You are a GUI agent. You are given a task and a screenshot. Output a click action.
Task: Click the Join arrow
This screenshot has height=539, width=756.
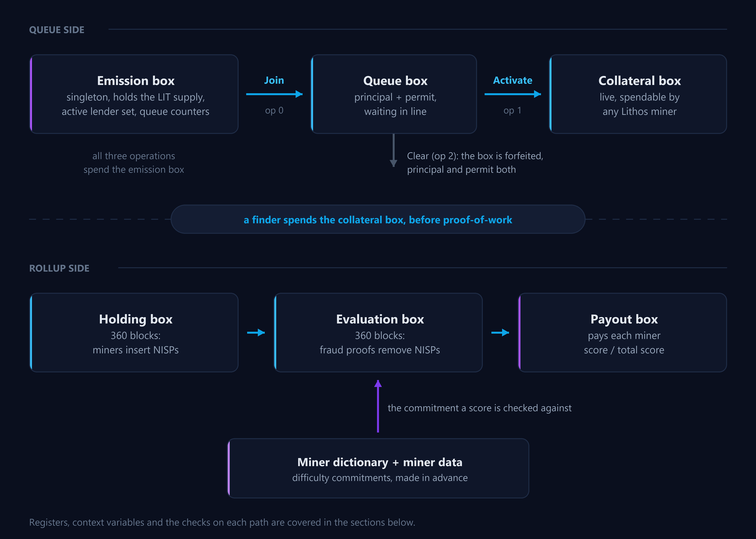point(274,94)
